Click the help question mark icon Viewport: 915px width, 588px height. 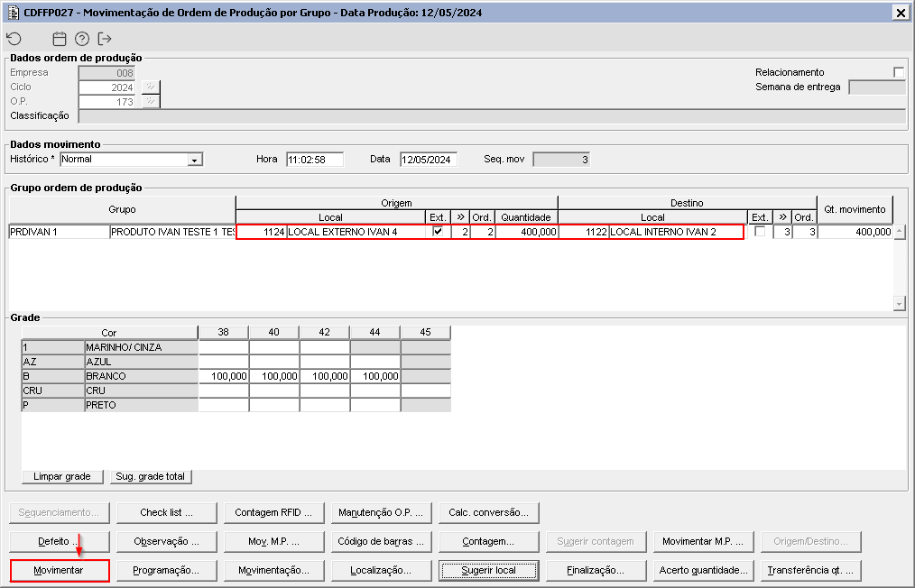82,39
